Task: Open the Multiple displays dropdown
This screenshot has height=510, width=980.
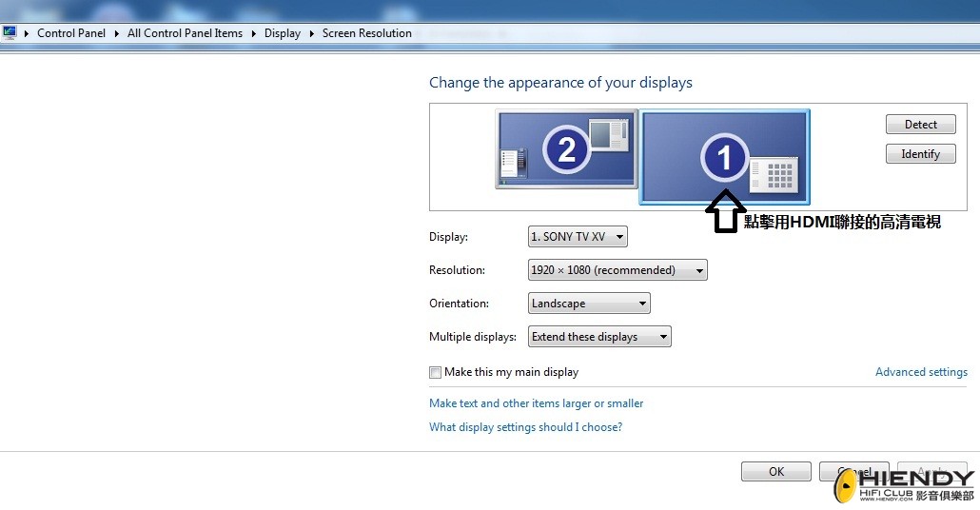Action: point(599,337)
